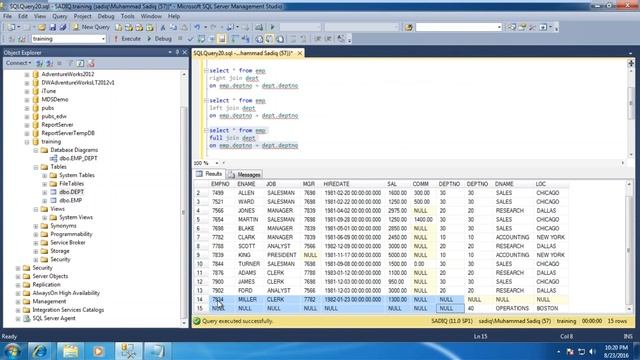Expand the SQL Server Agent node
Image resolution: width=640 pixels, height=360 pixels.
[x=18, y=318]
